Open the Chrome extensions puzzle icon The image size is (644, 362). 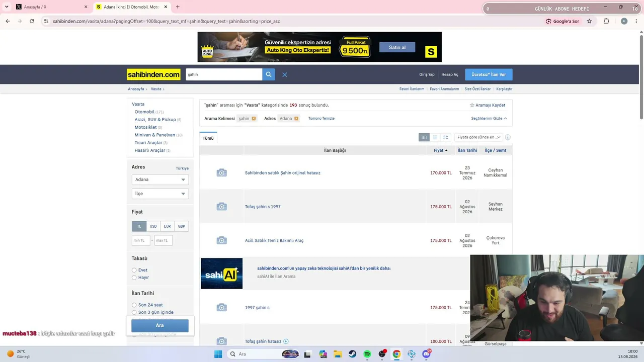click(606, 21)
